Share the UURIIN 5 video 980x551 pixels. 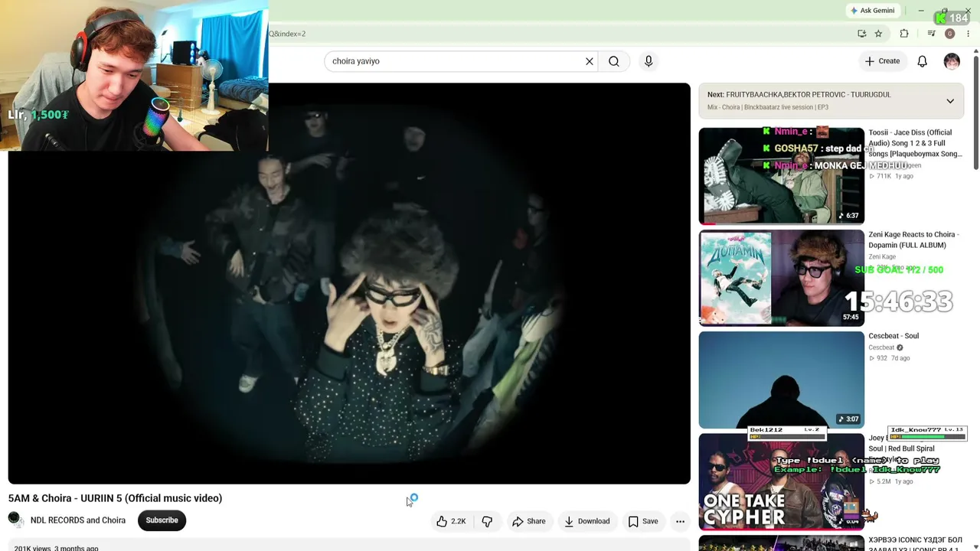coord(529,521)
